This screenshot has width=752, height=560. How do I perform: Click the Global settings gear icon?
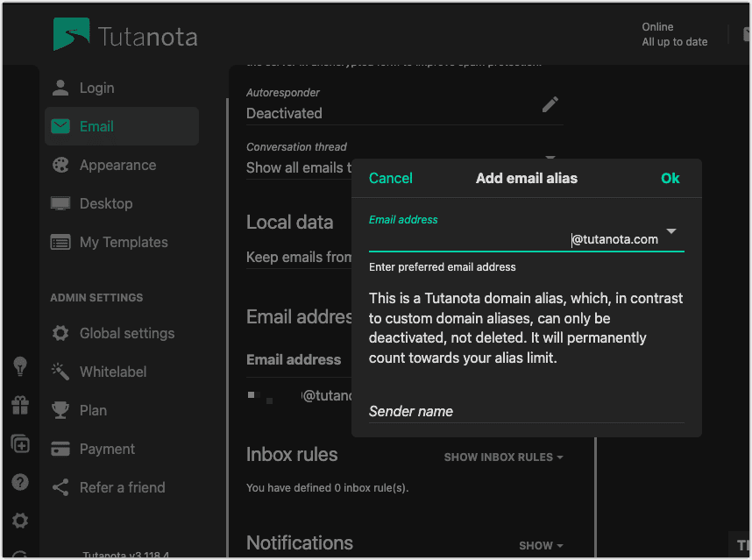pos(60,333)
